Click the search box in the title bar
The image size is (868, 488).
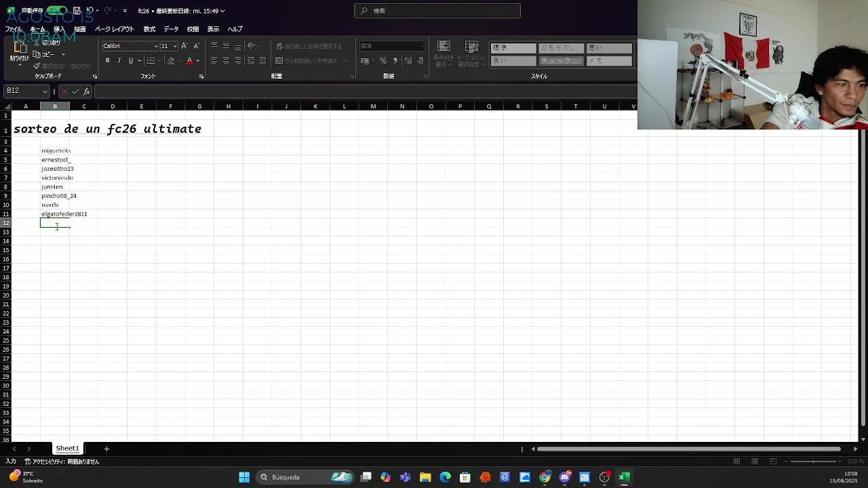(437, 11)
